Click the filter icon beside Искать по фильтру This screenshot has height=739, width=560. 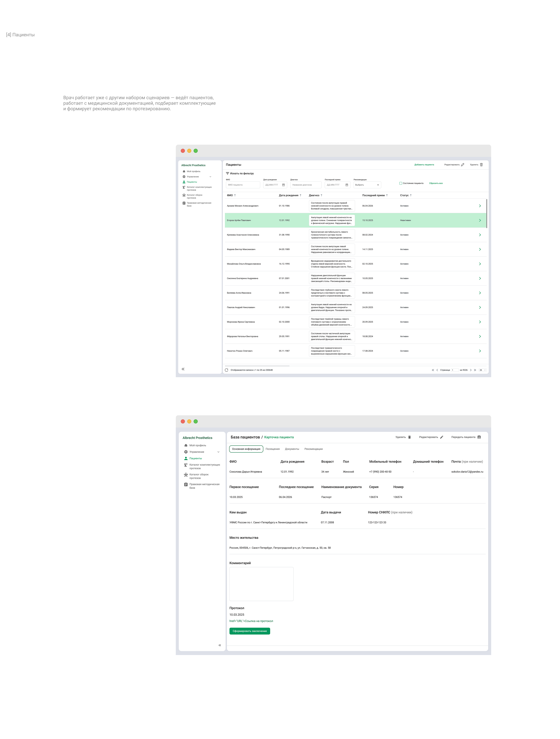tap(227, 173)
